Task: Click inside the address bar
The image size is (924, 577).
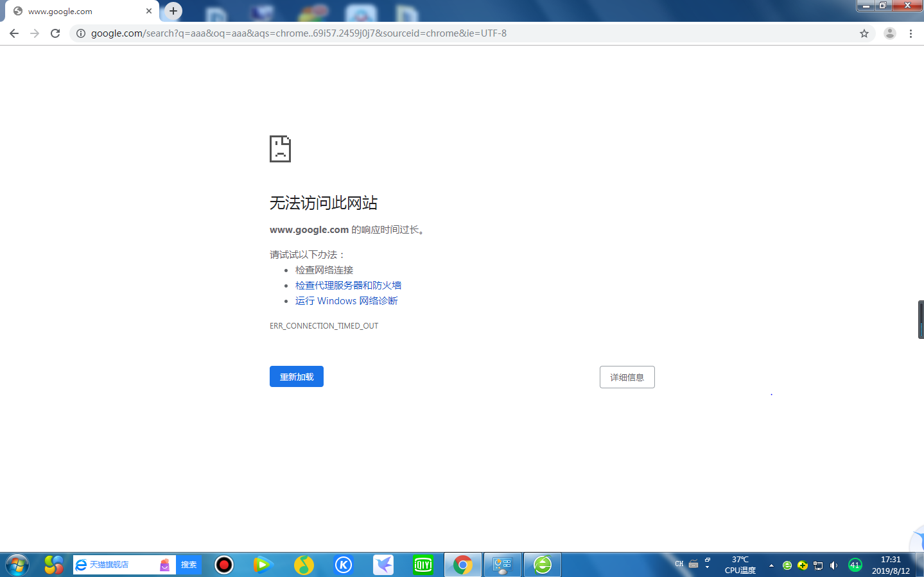Action: (321, 33)
